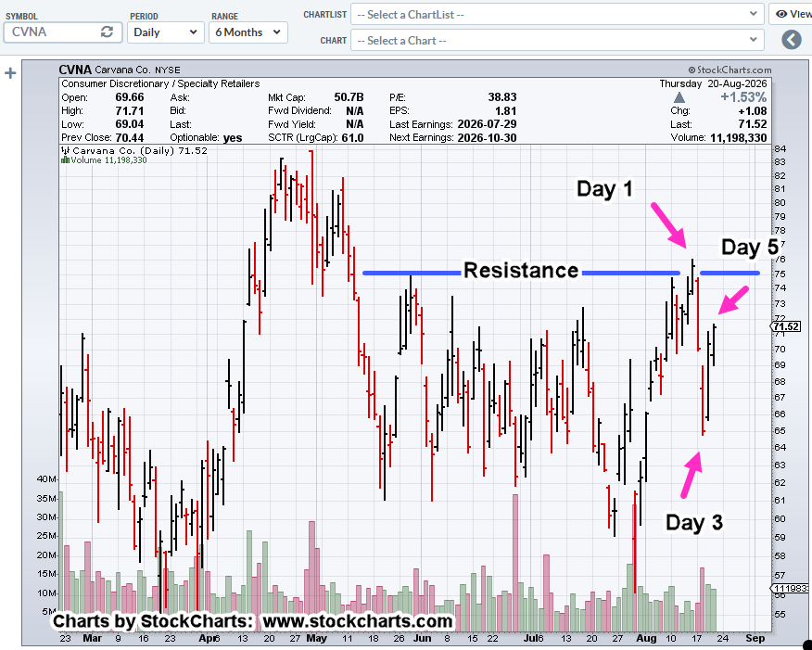Click the SCTR (LrgCap) value 61.0
Image resolution: width=812 pixels, height=650 pixels.
pos(352,138)
